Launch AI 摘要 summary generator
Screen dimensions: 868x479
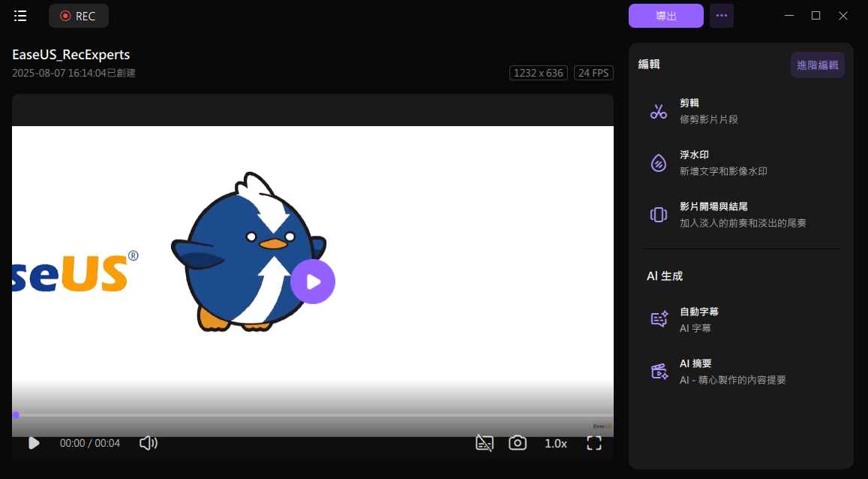click(x=742, y=372)
